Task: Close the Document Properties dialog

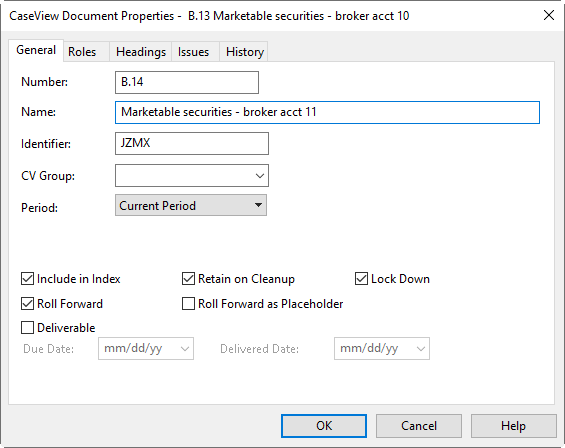Action: [548, 15]
